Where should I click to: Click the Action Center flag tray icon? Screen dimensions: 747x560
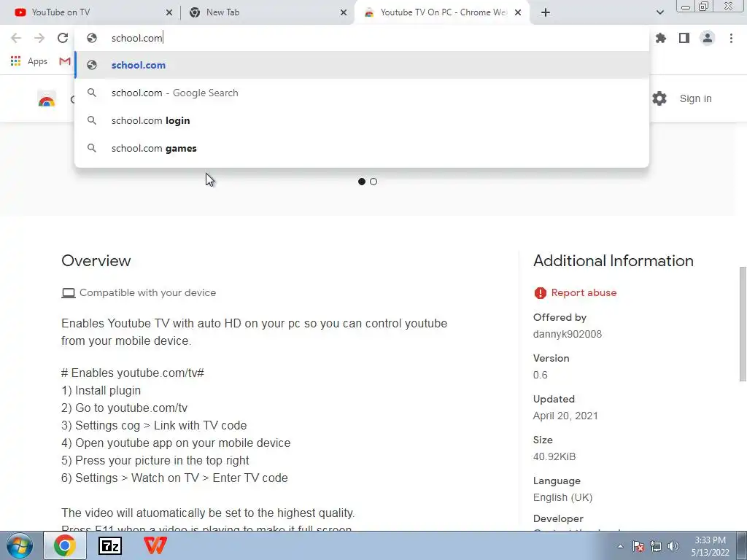tap(638, 546)
